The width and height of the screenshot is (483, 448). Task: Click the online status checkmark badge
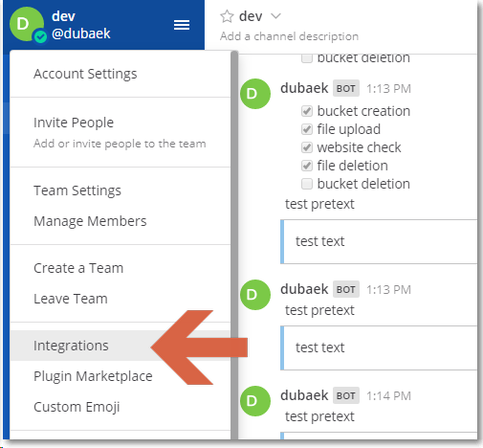point(40,37)
